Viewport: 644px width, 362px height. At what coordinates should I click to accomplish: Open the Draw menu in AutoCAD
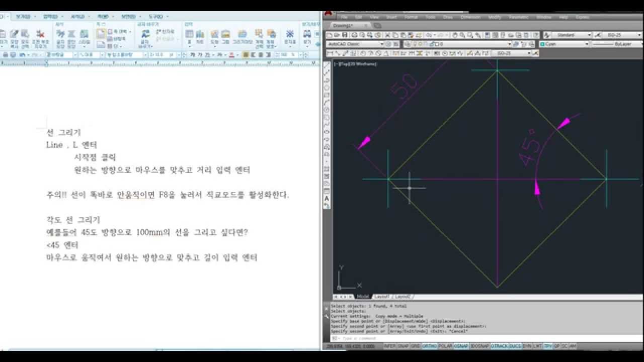[448, 17]
